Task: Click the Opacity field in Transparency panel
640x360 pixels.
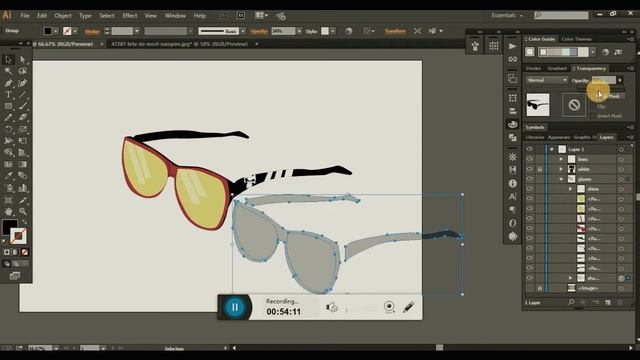Action: coord(604,80)
